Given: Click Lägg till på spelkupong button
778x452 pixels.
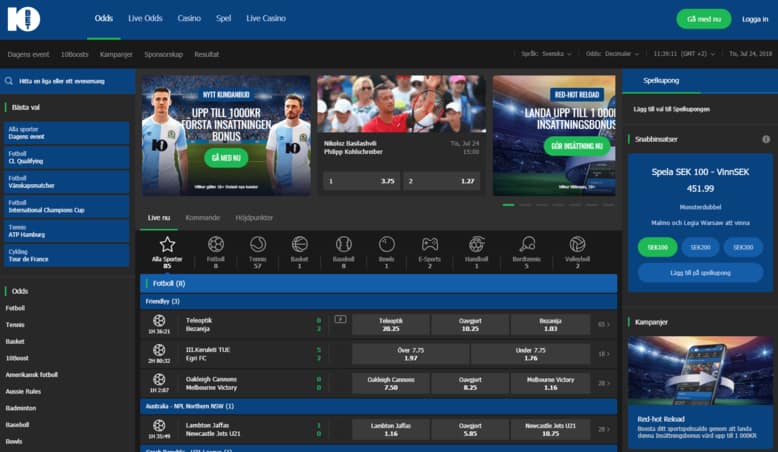Looking at the screenshot, I should pyautogui.click(x=700, y=273).
